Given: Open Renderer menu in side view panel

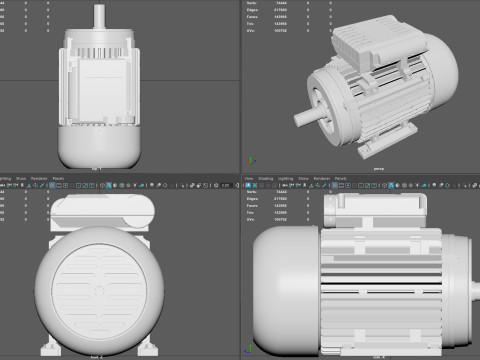Looking at the screenshot, I should [x=322, y=178].
